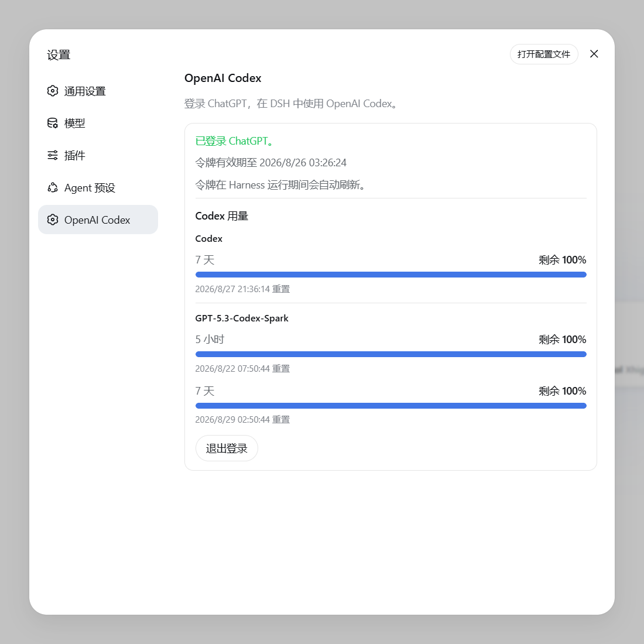Image resolution: width=644 pixels, height=644 pixels.
Task: Click the 2026/8/22 07:50:44 重置 timestamp
Action: tap(243, 369)
